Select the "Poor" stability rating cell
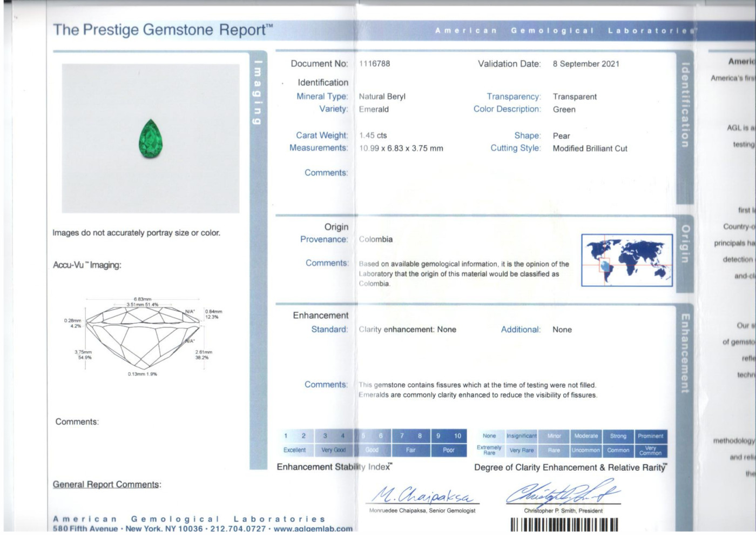The image size is (756, 535). pyautogui.click(x=449, y=450)
